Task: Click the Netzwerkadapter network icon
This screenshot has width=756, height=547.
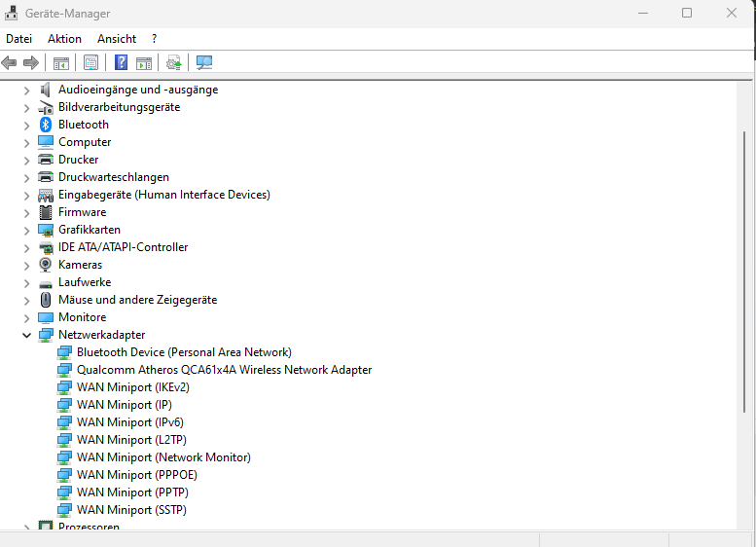Action: 46,335
